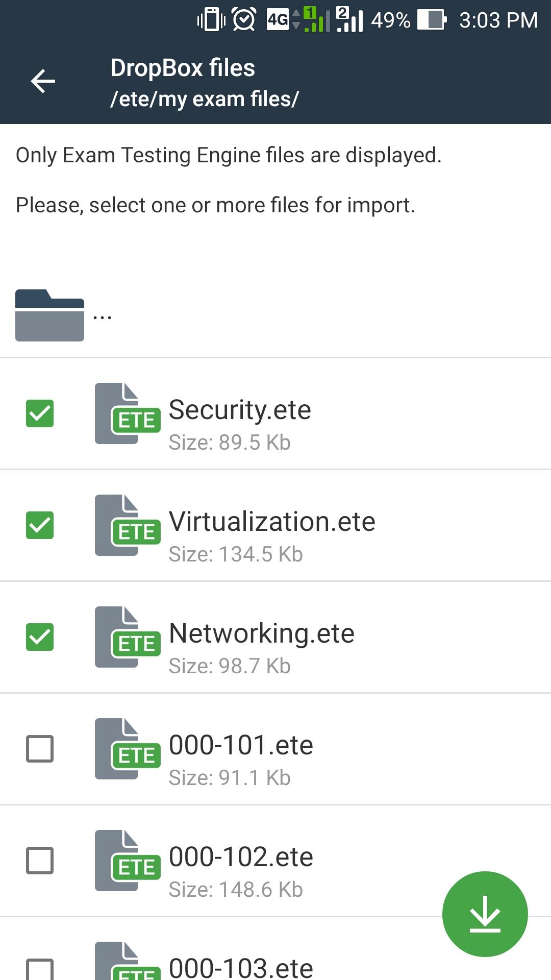Tap the Virtualization.ete file icon
The width and height of the screenshot is (551, 980).
point(127,525)
